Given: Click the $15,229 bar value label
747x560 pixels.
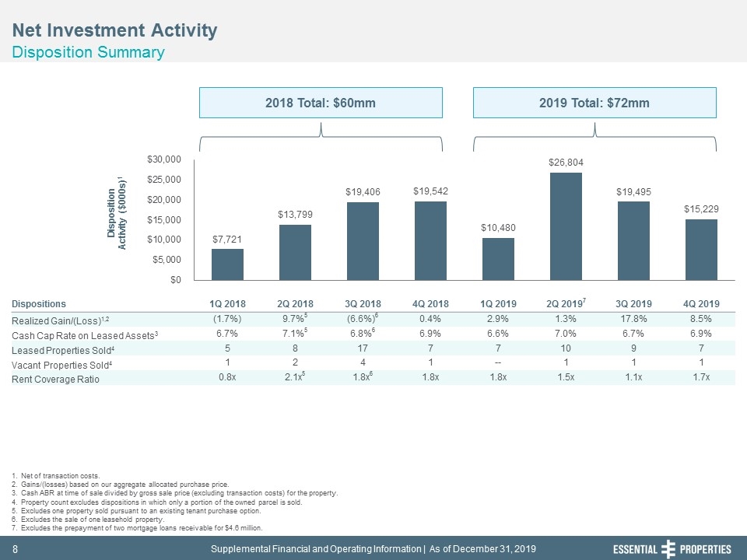Looking at the screenshot, I should (x=701, y=208).
